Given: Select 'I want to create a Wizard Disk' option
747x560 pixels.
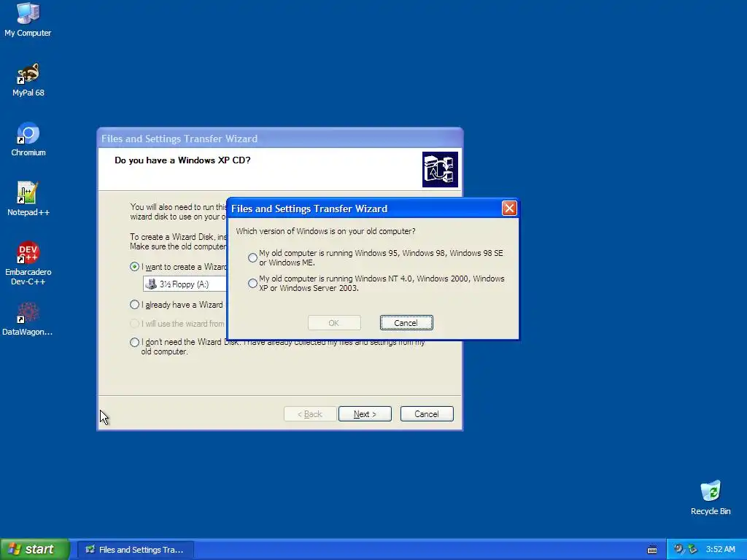Looking at the screenshot, I should click(134, 267).
